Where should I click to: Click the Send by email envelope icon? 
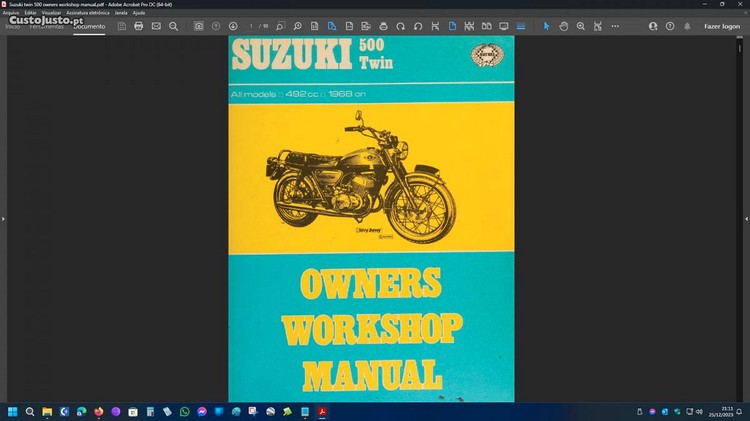(x=156, y=26)
